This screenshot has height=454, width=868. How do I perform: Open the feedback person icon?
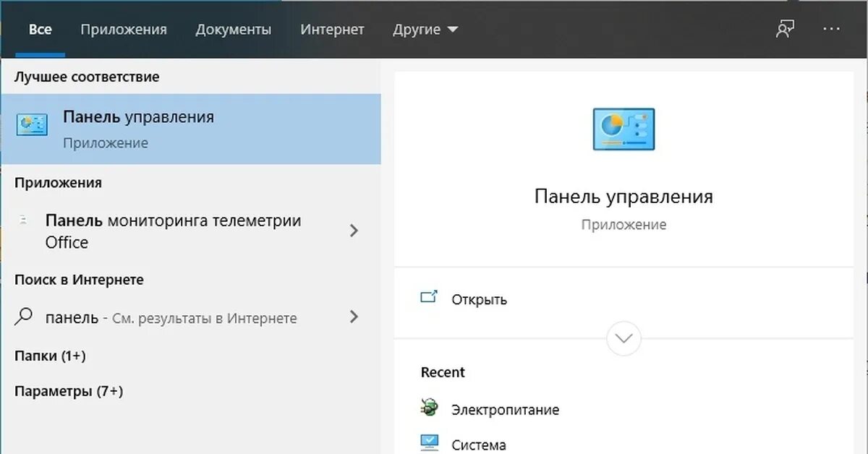click(785, 30)
